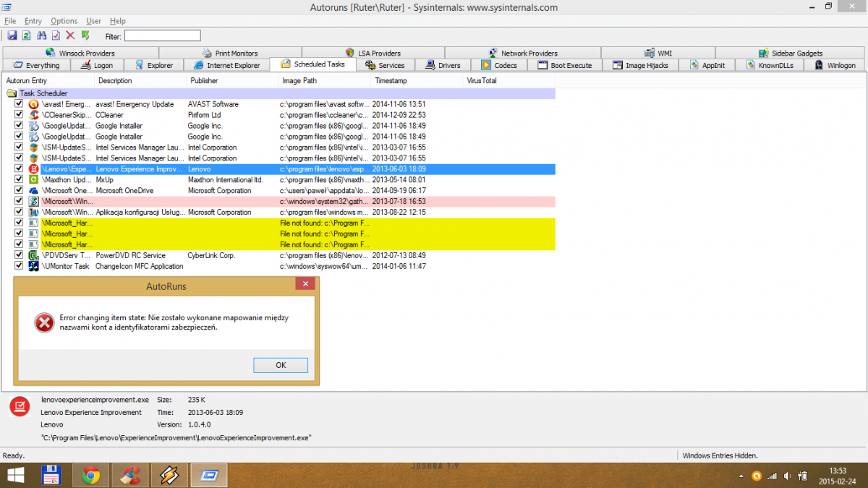Viewport: 868px width, 488px height.
Task: Click the Maxthon Update entry icon
Action: pyautogui.click(x=33, y=180)
